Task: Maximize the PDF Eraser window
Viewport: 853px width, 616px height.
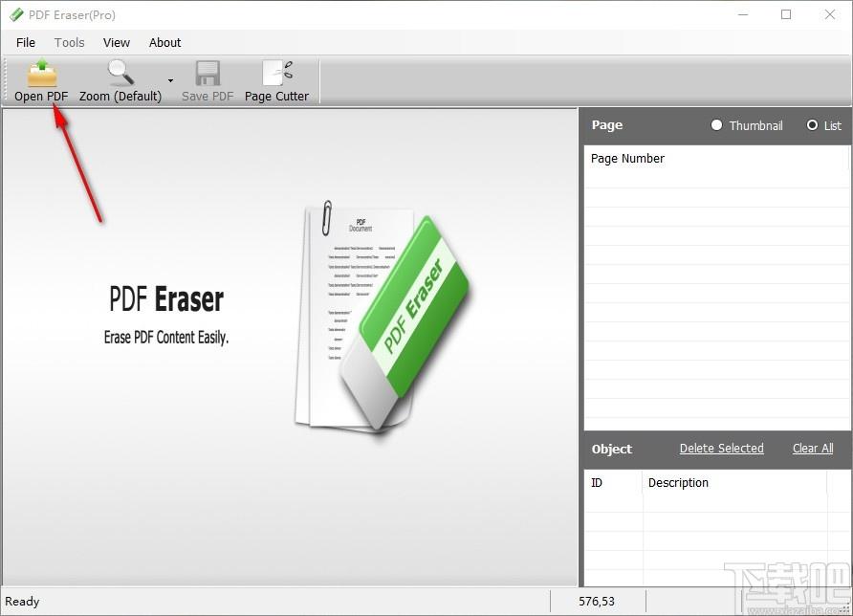Action: [x=786, y=14]
